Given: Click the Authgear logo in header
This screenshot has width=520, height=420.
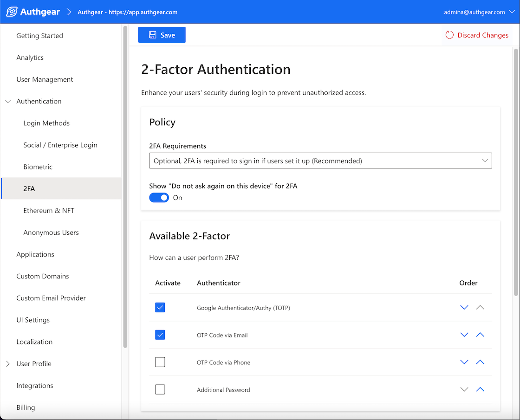Looking at the screenshot, I should pyautogui.click(x=32, y=12).
